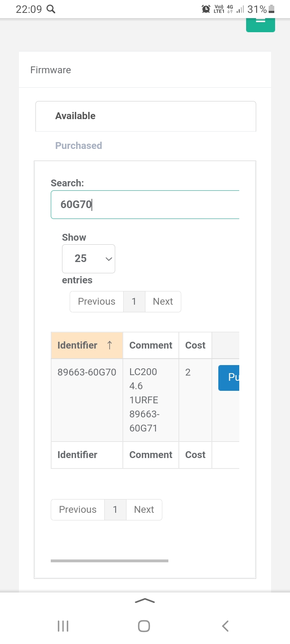Toggle sort arrow on Identifier column

109,345
